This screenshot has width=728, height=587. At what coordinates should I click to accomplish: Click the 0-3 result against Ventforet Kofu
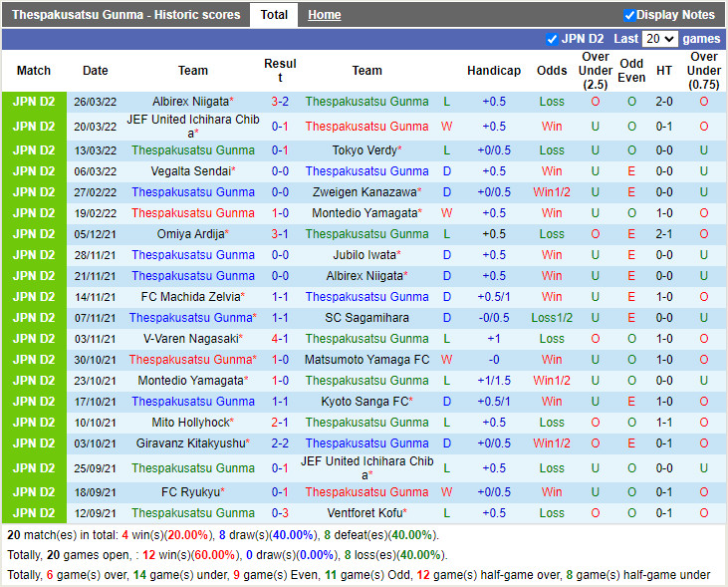(x=280, y=513)
